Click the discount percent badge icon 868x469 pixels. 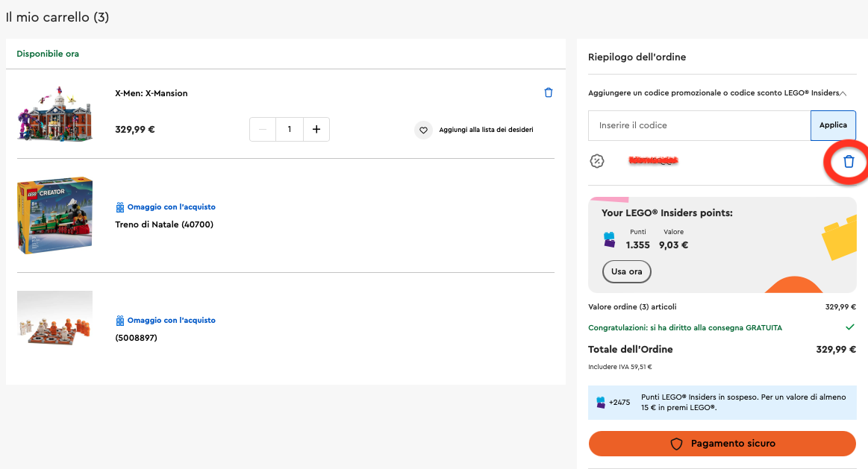coord(597,161)
